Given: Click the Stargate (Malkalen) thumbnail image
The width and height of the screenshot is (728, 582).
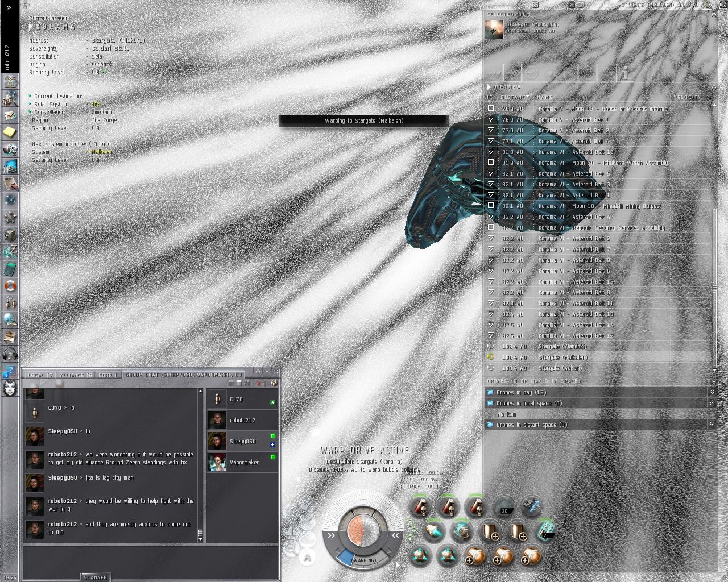Looking at the screenshot, I should (494, 29).
